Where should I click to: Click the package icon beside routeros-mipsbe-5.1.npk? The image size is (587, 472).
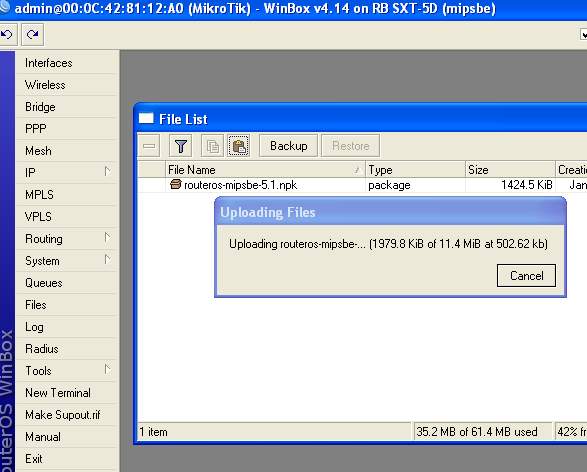pyautogui.click(x=176, y=184)
